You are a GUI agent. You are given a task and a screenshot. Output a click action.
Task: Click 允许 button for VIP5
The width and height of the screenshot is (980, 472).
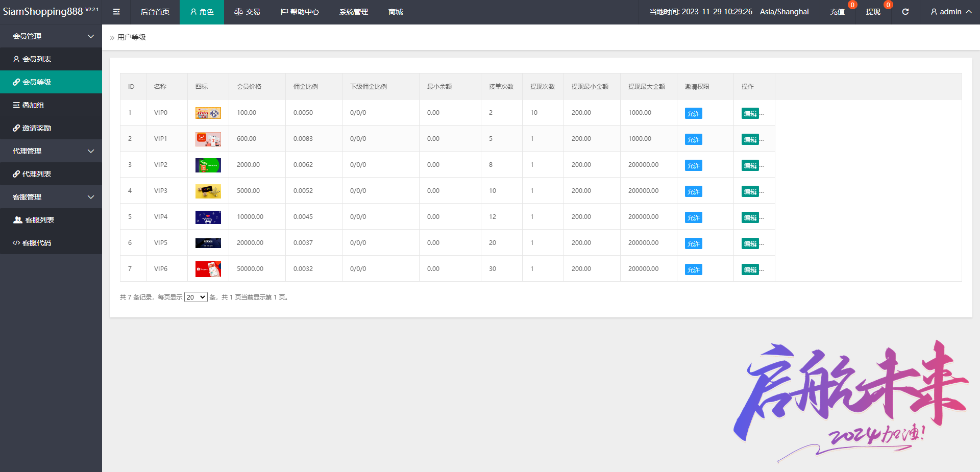click(694, 243)
